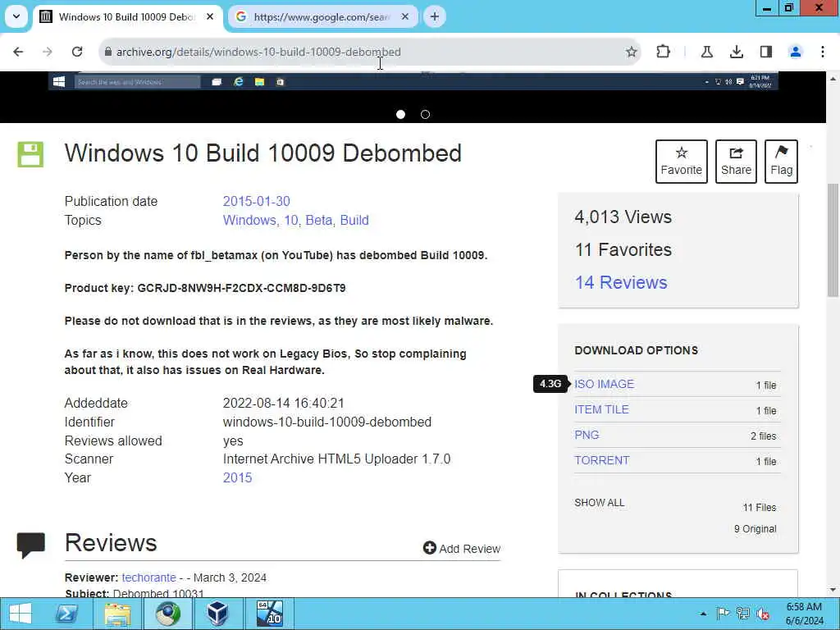Screen dimensions: 840x630
Task: Click the browser forward arrow
Action: 48,52
